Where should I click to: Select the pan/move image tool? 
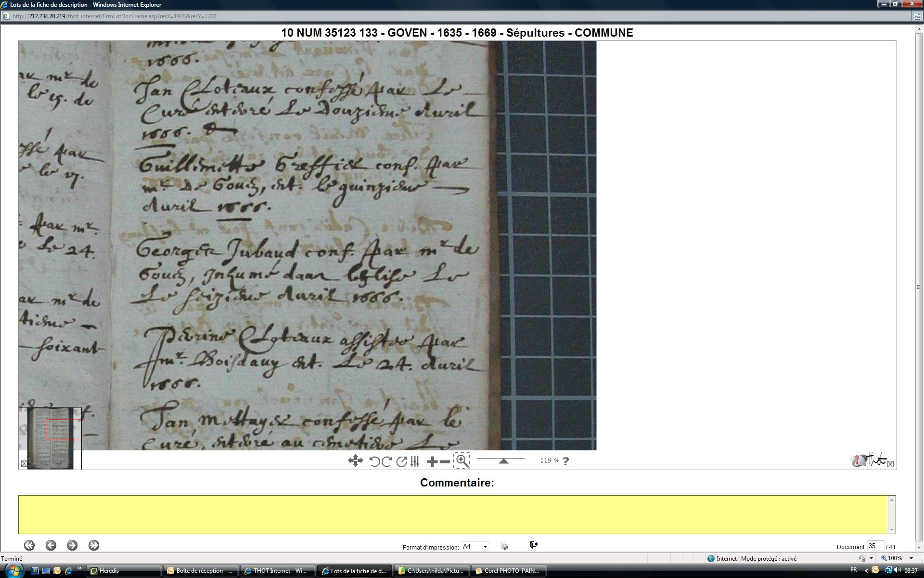click(x=355, y=461)
